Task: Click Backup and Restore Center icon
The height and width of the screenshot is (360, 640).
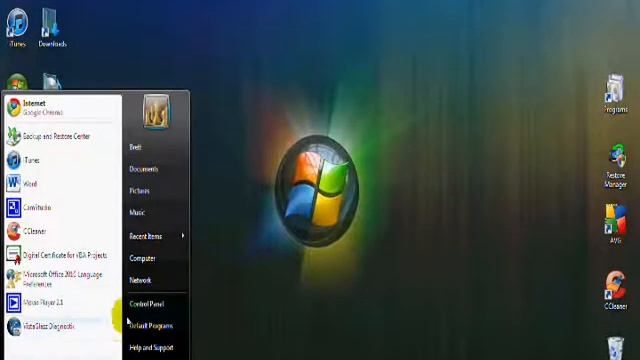Action: coord(13,136)
